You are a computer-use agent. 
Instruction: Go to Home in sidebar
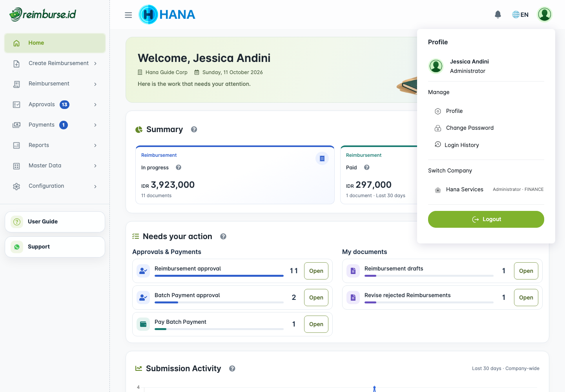pos(55,43)
